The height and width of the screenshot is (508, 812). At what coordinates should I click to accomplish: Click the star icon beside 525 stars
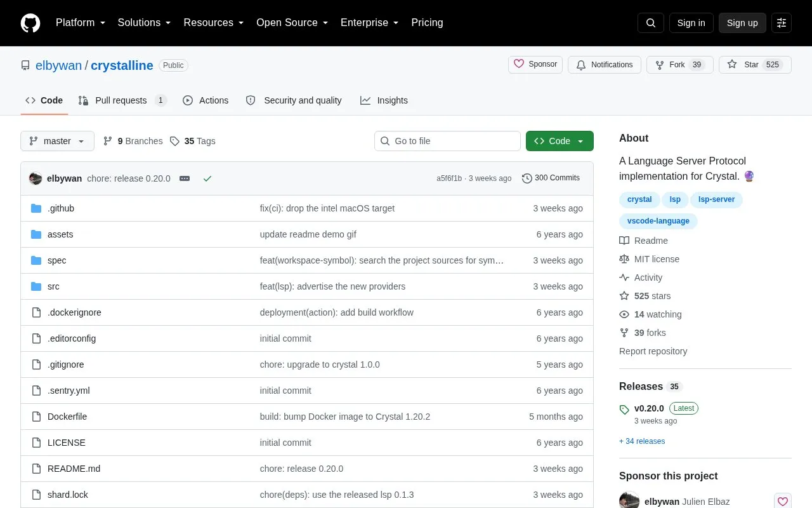(624, 296)
